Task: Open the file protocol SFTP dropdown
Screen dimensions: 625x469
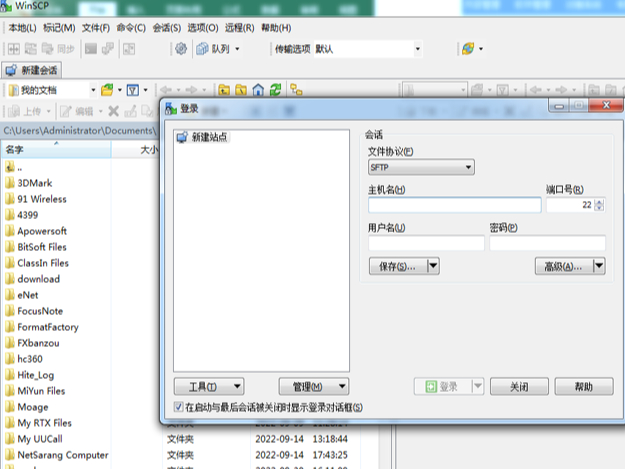Action: 421,167
